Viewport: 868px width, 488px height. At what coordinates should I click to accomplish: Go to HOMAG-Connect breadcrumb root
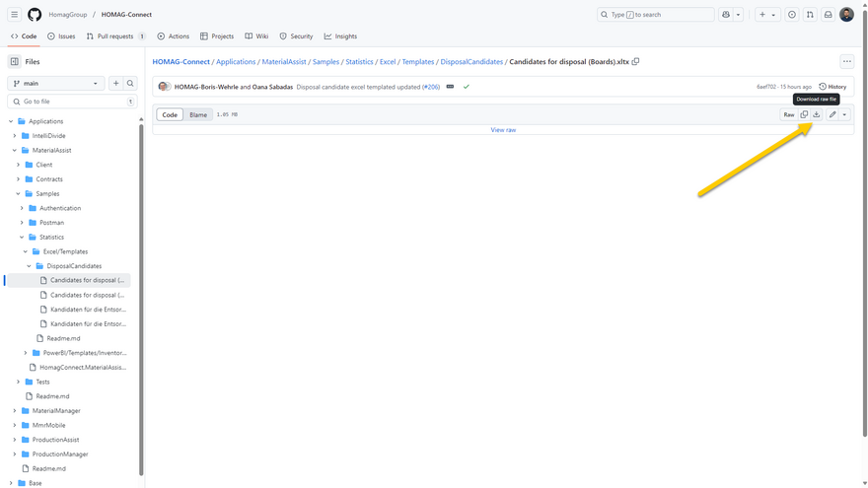pos(181,61)
